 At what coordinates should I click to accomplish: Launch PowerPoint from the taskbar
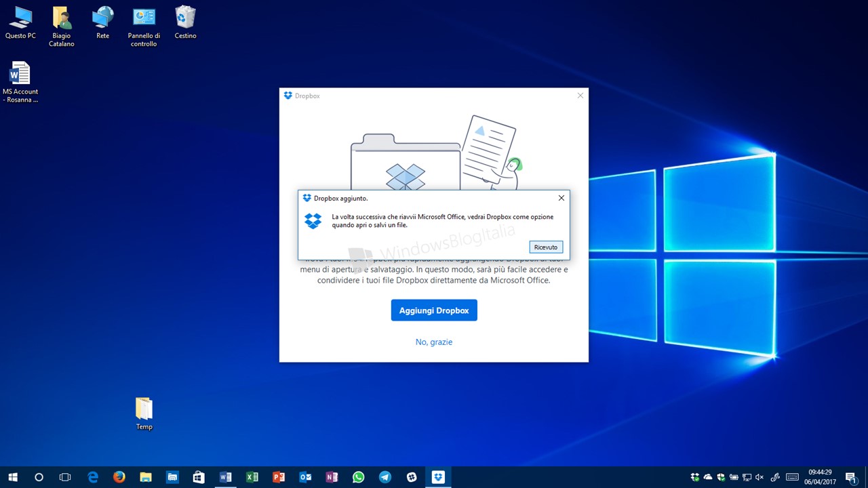tap(279, 477)
